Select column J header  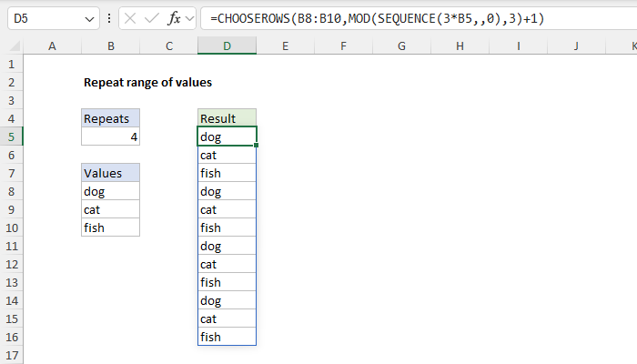577,45
